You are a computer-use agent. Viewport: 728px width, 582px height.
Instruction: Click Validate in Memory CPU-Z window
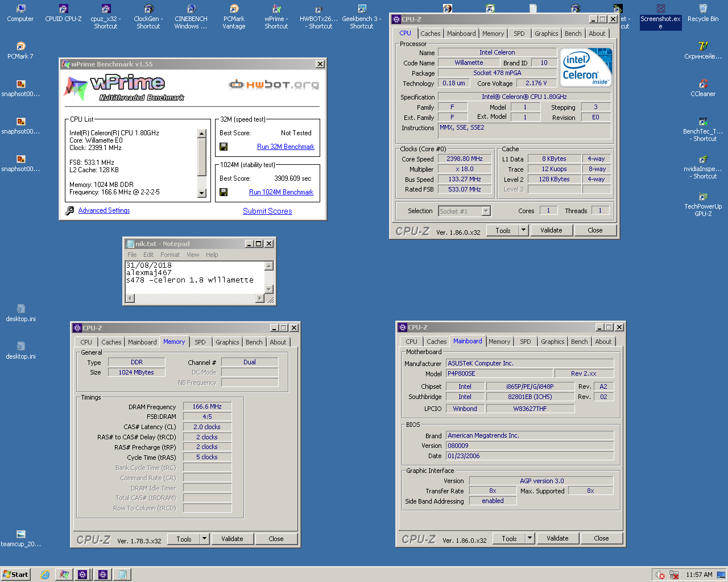232,539
